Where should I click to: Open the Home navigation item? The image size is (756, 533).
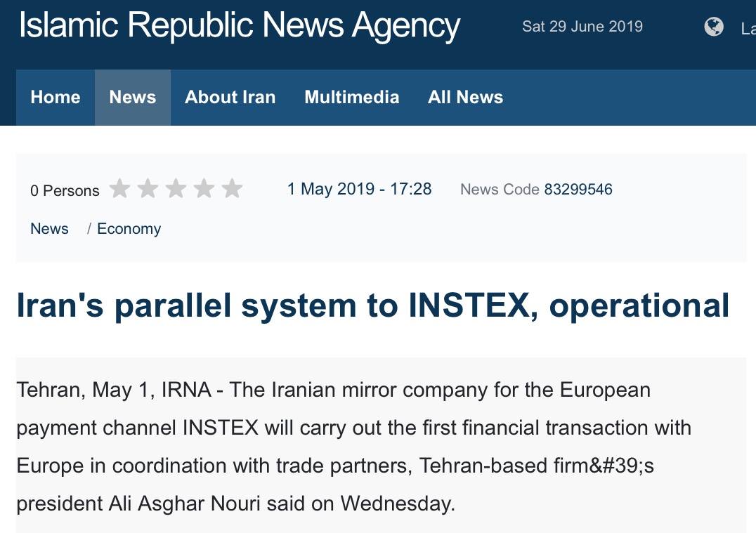pyautogui.click(x=56, y=97)
